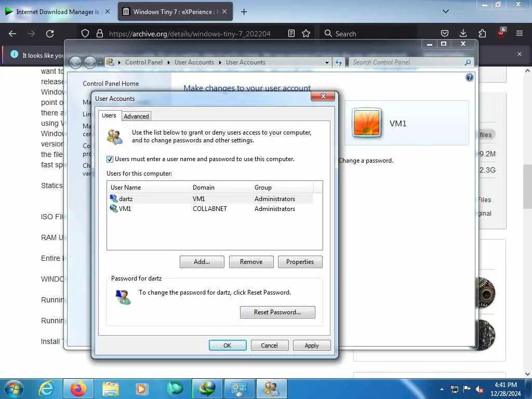
Task: Click the Control Panel back arrow
Action: coord(75,62)
